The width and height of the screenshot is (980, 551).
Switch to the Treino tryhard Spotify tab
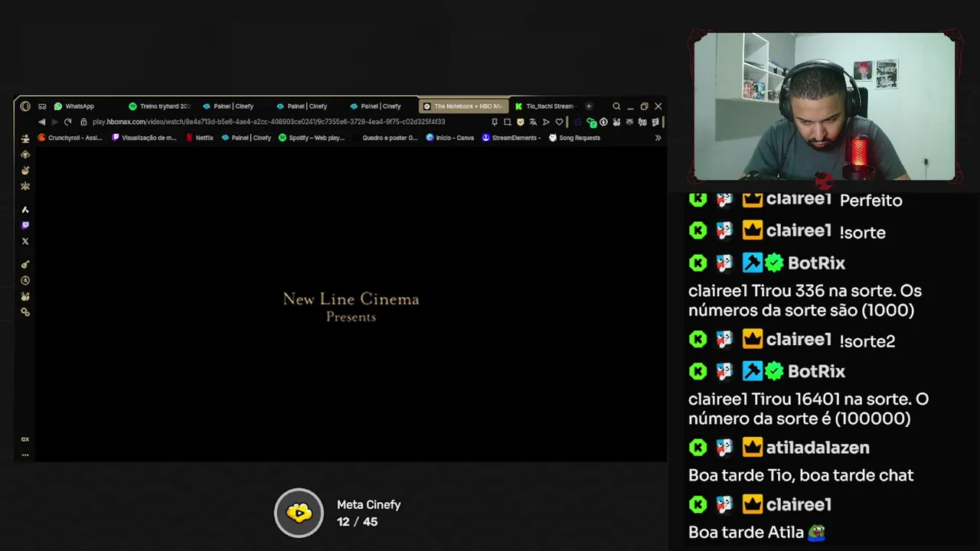coord(159,106)
